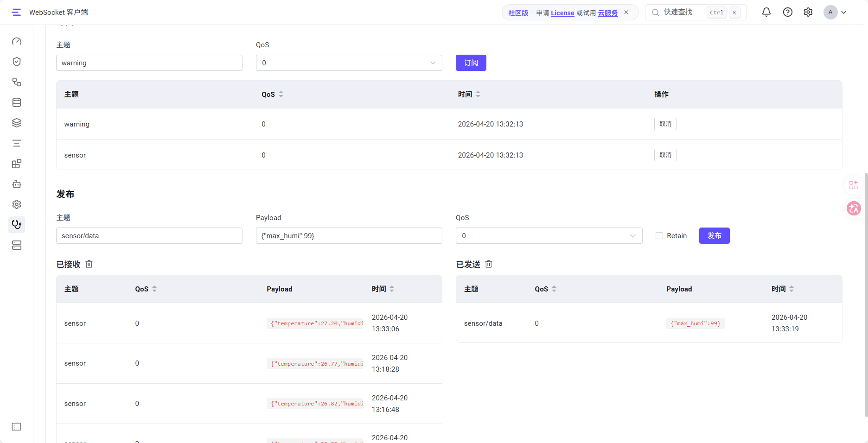868x443 pixels.
Task: Sort received messages by QoS
Action: 154,289
